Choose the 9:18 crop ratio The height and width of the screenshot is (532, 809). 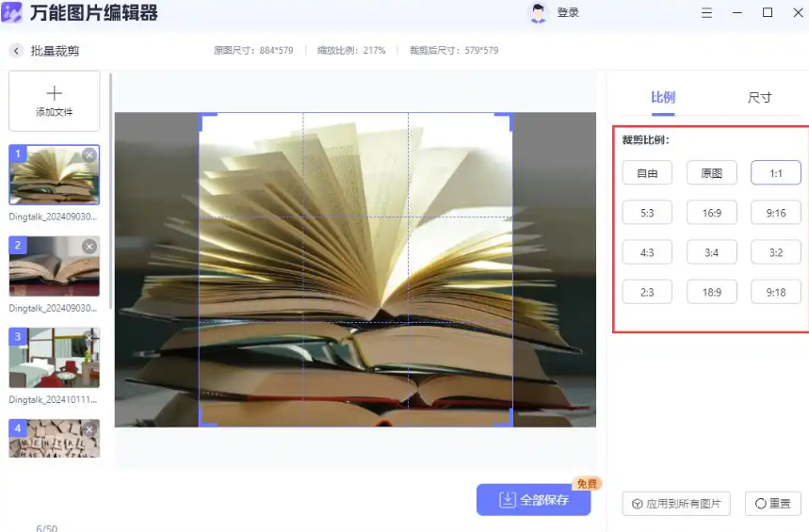pos(775,292)
